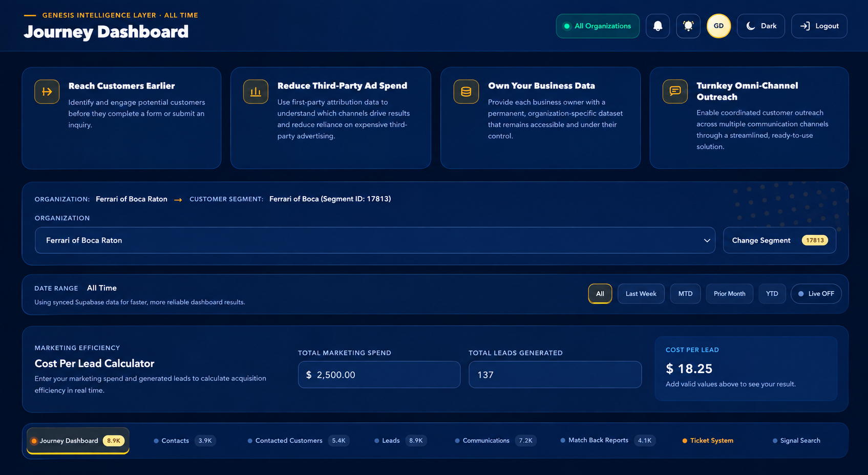Image resolution: width=868 pixels, height=475 pixels.
Task: Click the Reach Customers Earlier arrow icon
Action: pyautogui.click(x=47, y=92)
